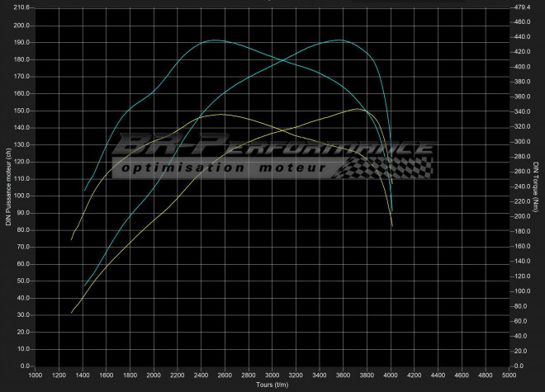
Task: Click the 1000 label on the RPM axis
Action: [x=36, y=375]
